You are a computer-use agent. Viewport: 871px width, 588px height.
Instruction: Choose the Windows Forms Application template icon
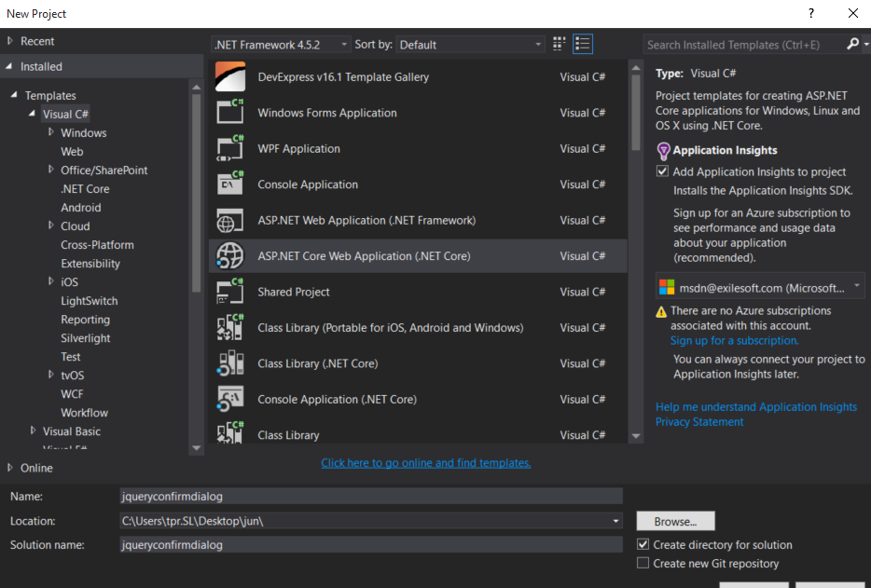[x=230, y=112]
